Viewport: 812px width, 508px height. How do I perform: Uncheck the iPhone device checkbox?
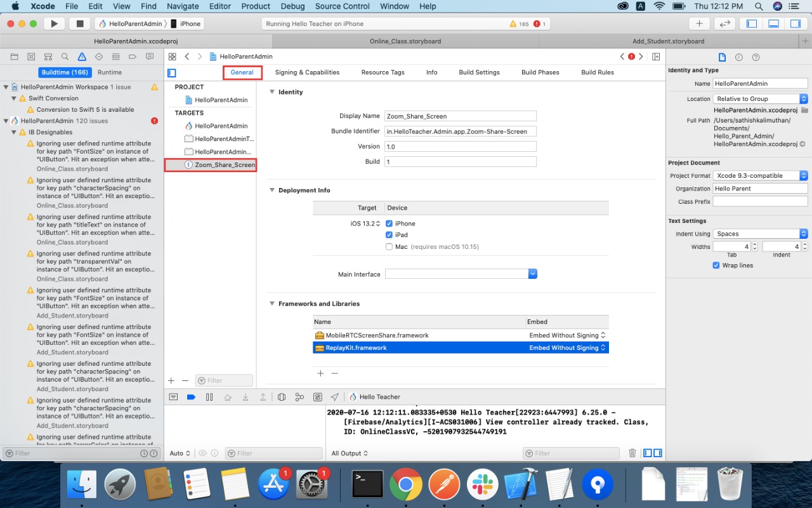(389, 224)
